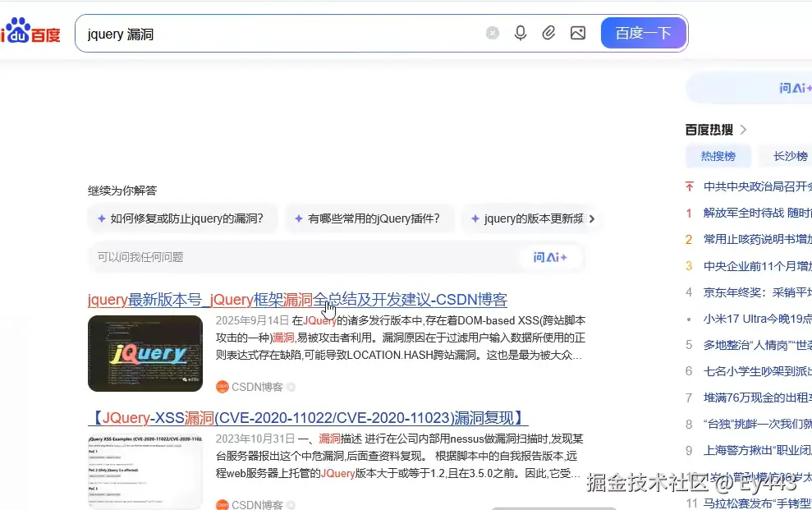Click the 百度一下 search button
The image size is (812, 510).
click(x=644, y=33)
